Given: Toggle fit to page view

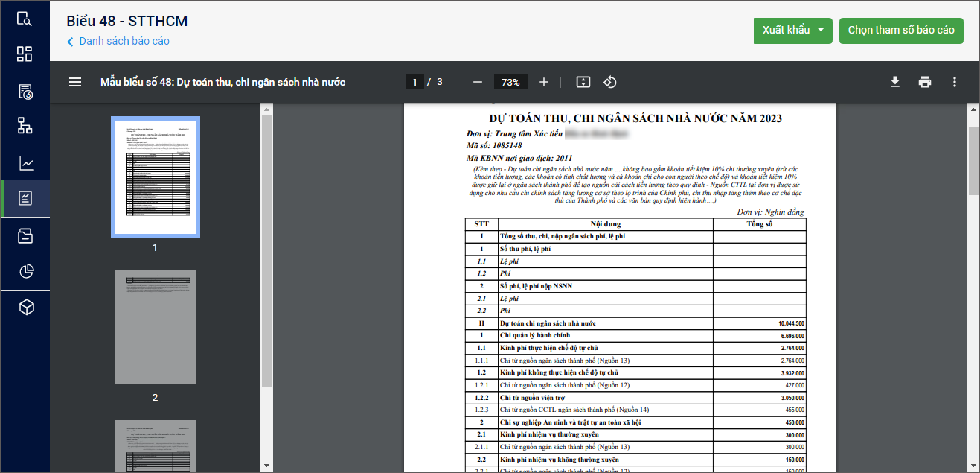Looking at the screenshot, I should click(583, 82).
